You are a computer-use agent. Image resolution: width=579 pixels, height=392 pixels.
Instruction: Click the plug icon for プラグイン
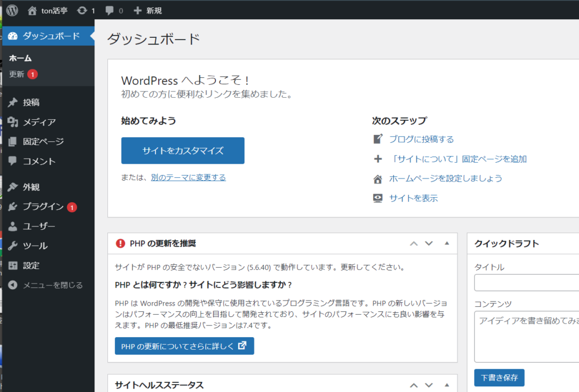(13, 207)
